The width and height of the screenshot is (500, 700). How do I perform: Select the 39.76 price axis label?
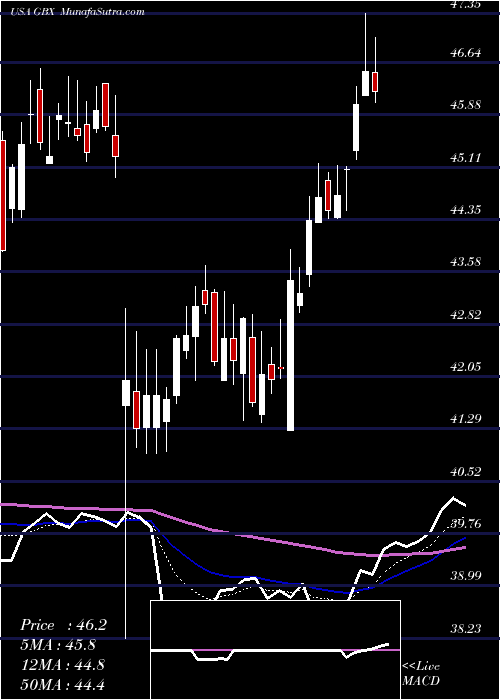point(465,523)
